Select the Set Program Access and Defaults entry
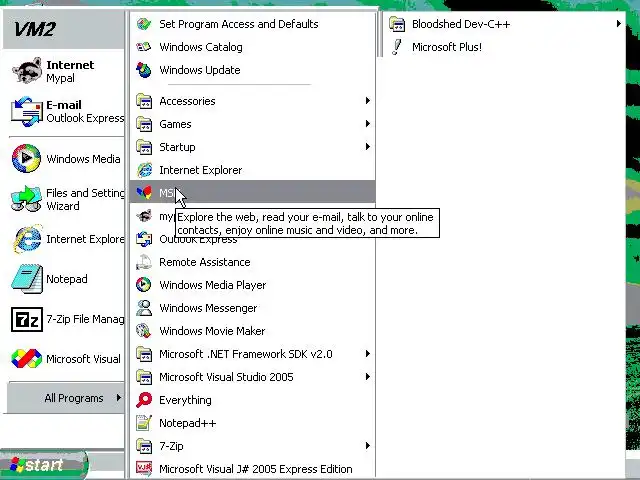This screenshot has height=480, width=640. coord(253,24)
